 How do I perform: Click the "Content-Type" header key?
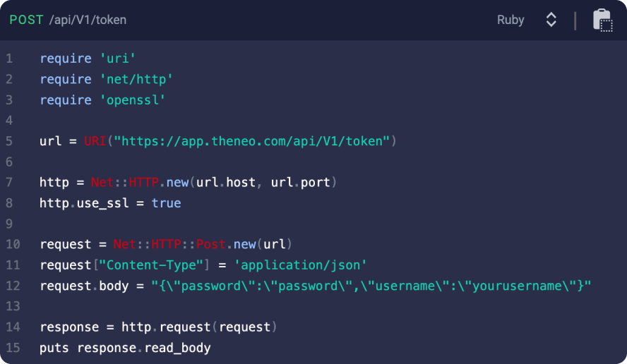point(151,265)
